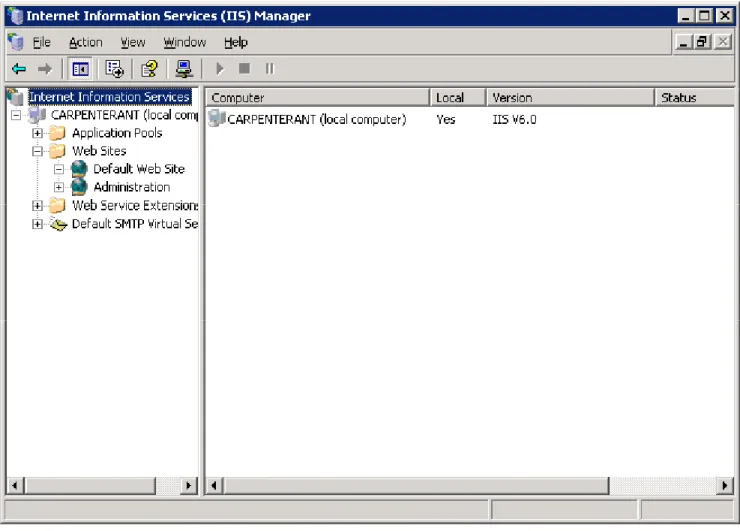Click the computer icon in the list pane row
Screen dimensions: 740x531
click(217, 118)
